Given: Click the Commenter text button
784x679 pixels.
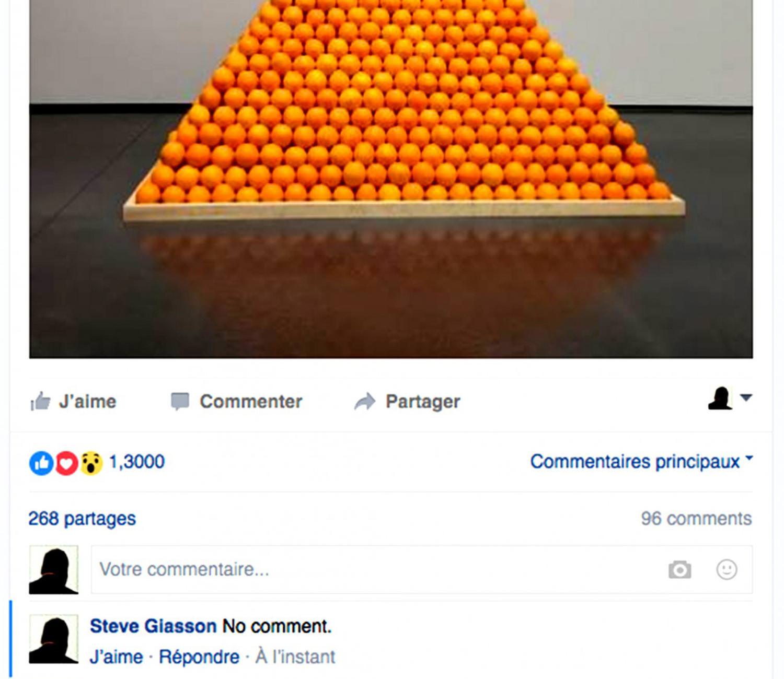Looking at the screenshot, I should [251, 401].
